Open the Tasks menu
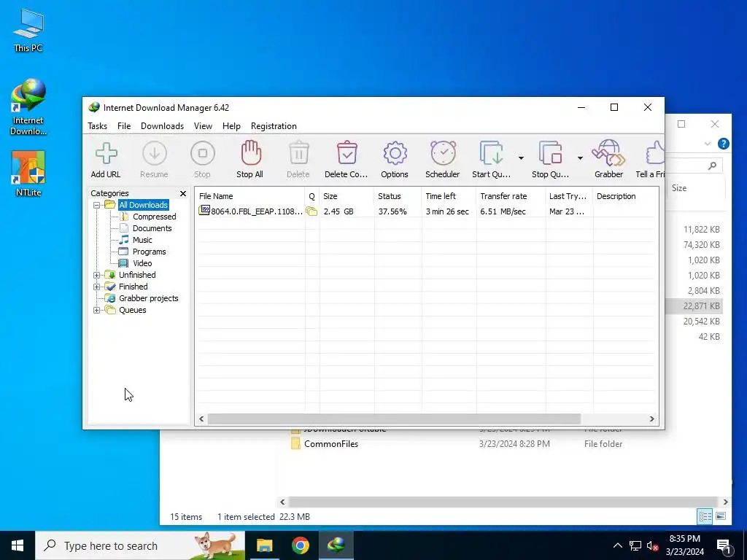 point(97,126)
